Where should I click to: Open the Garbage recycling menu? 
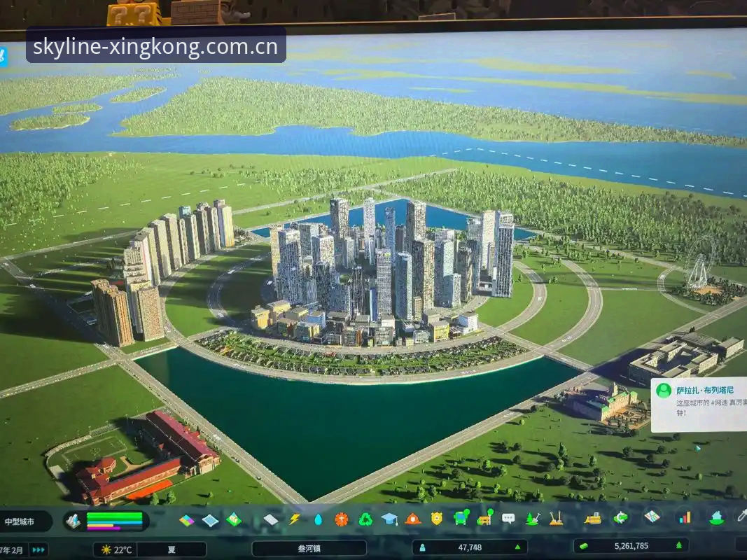tap(365, 519)
